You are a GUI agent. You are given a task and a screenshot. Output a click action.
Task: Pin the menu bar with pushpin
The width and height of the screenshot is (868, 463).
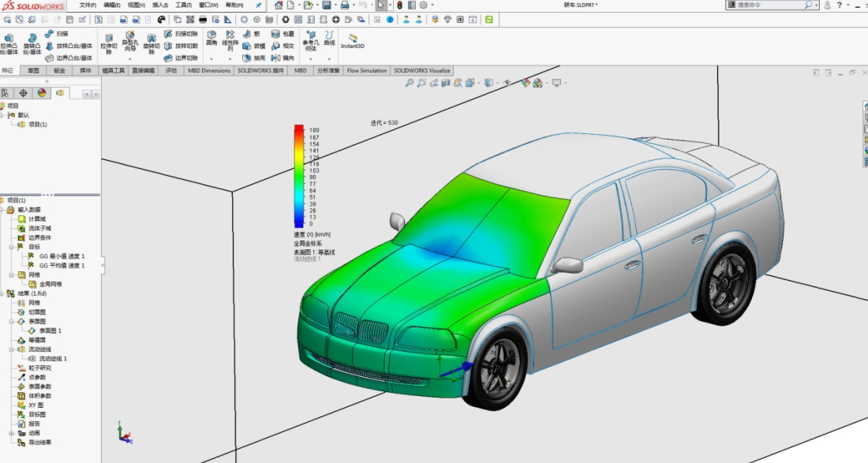click(259, 5)
